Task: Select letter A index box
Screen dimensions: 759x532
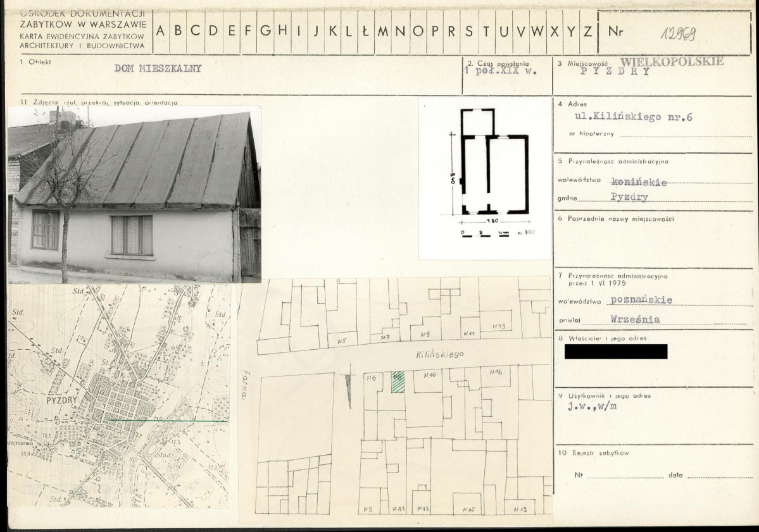Action: coord(161,32)
